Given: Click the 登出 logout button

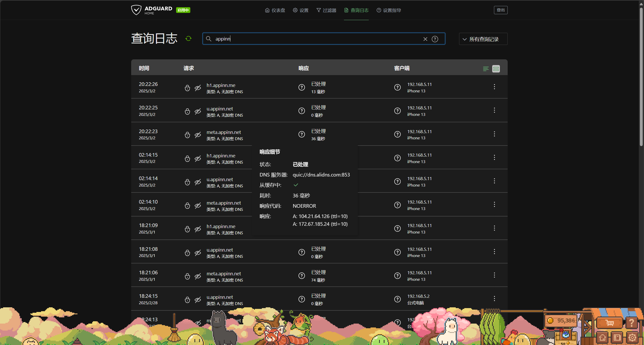Looking at the screenshot, I should [x=500, y=10].
